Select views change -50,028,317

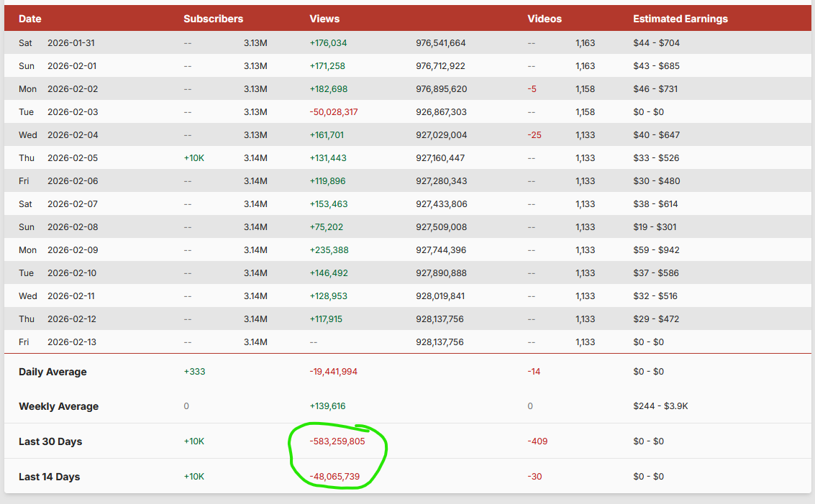coord(334,111)
